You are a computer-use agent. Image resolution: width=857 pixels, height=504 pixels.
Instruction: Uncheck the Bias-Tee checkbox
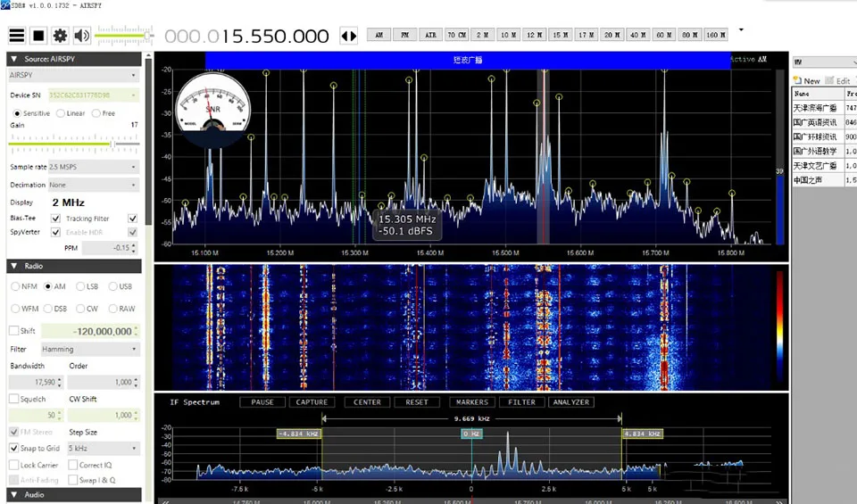click(x=55, y=219)
